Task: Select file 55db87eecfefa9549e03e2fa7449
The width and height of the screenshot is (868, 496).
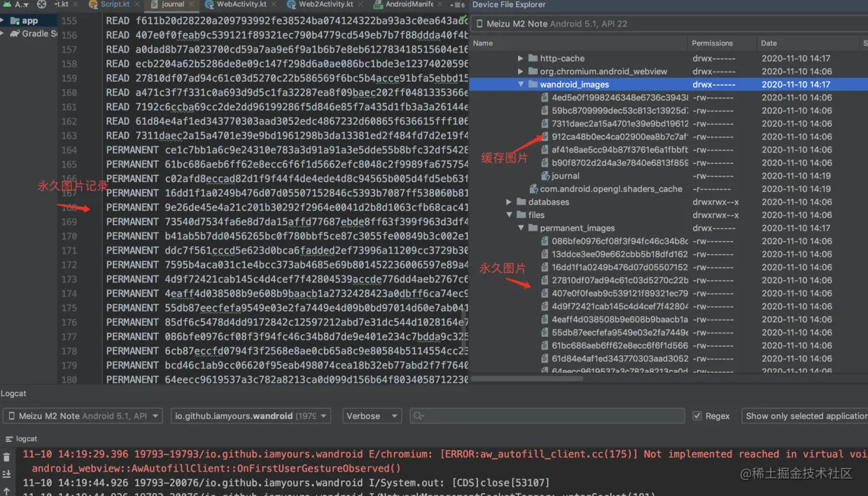Action: tap(619, 333)
